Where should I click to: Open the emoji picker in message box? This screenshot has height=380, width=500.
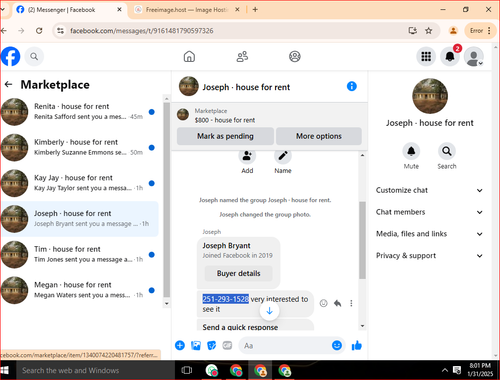click(337, 345)
